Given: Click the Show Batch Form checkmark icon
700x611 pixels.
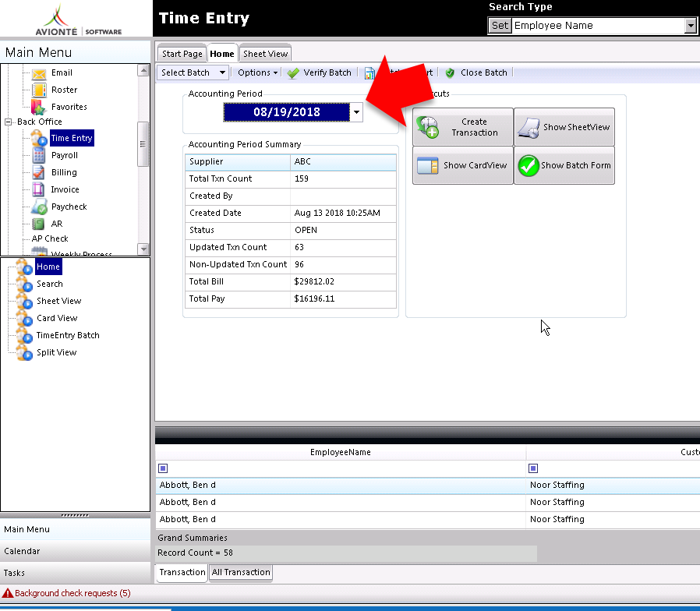Looking at the screenshot, I should (529, 165).
